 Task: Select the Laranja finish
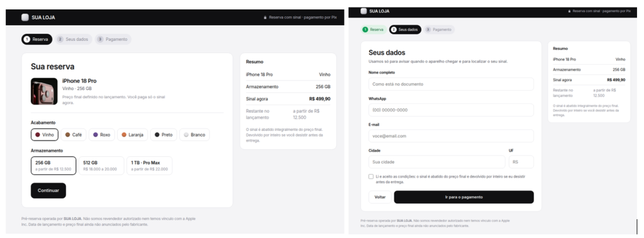click(132, 135)
